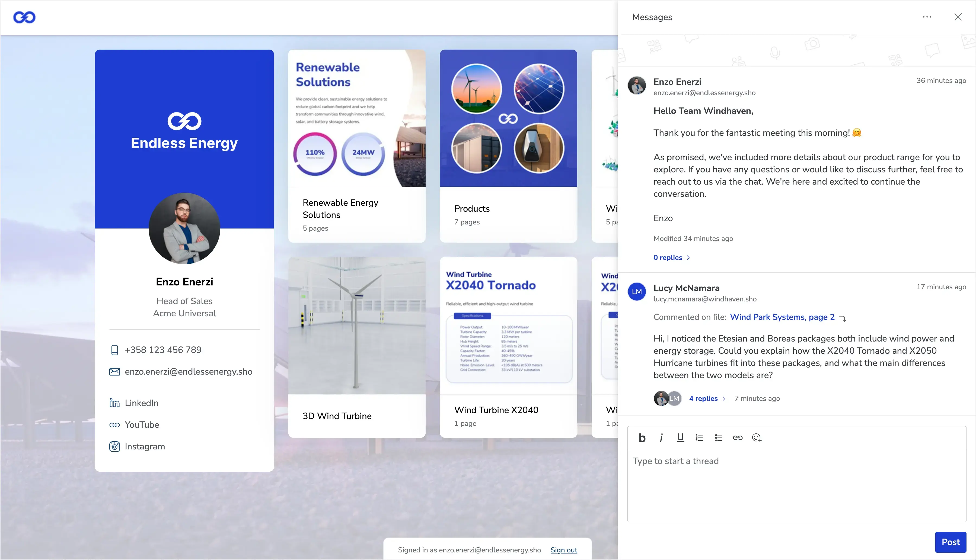This screenshot has width=976, height=560.
Task: Open the Messages more options menu
Action: (x=927, y=17)
